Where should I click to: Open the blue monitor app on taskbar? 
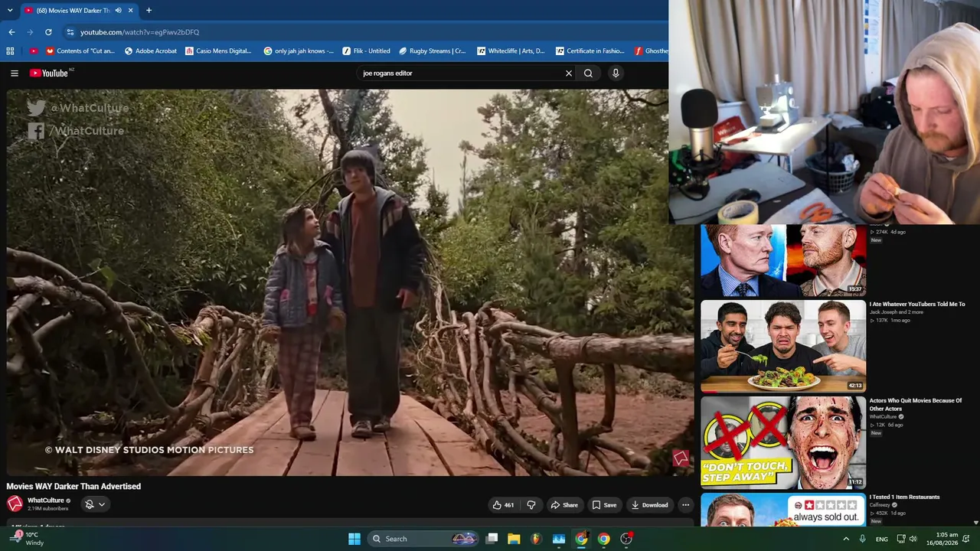[559, 539]
